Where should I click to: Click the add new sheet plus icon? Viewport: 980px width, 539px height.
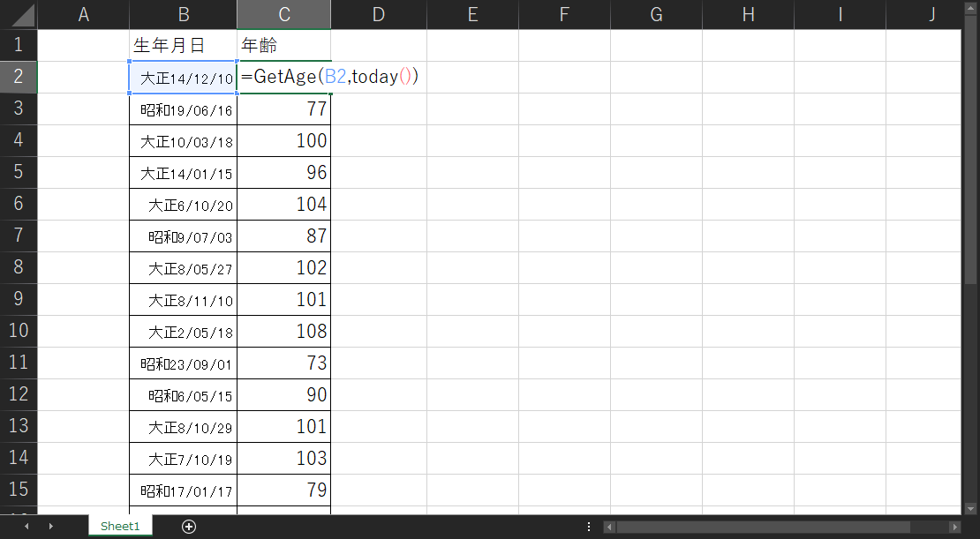click(x=188, y=527)
